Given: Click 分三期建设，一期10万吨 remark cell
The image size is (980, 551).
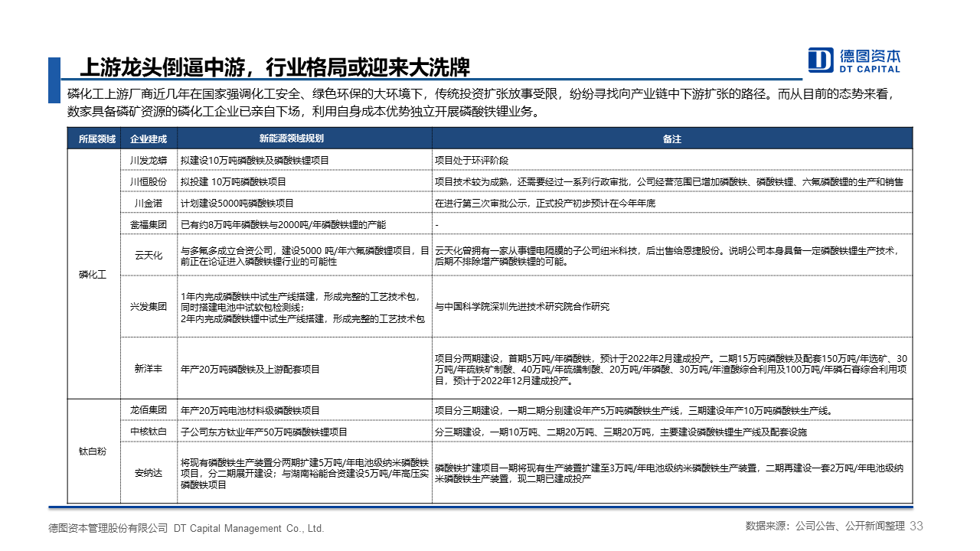Looking at the screenshot, I should (672, 432).
